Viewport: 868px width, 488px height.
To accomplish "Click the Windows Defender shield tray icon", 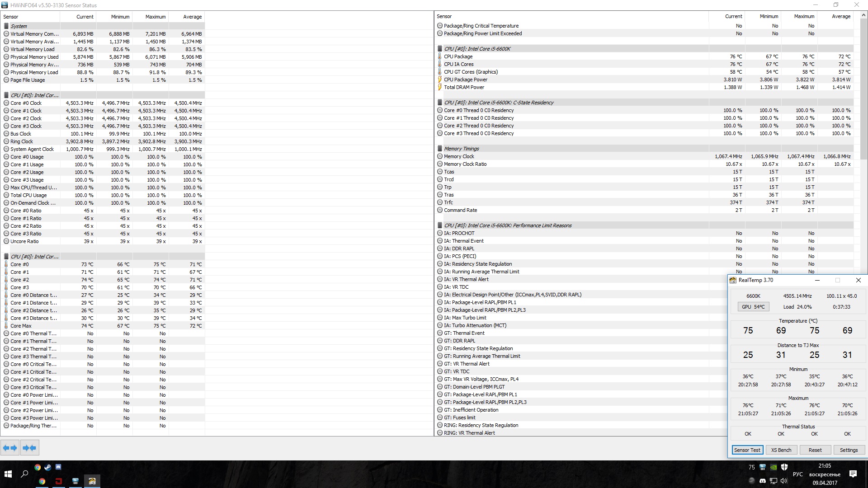I will point(784,467).
